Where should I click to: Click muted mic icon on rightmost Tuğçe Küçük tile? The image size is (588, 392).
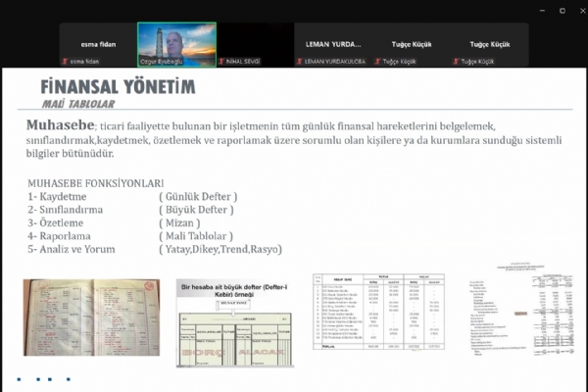coord(456,62)
